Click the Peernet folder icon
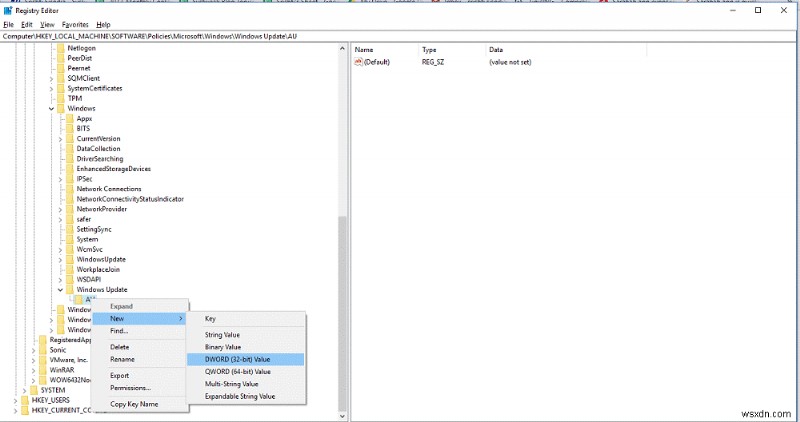800x422 pixels. 61,68
